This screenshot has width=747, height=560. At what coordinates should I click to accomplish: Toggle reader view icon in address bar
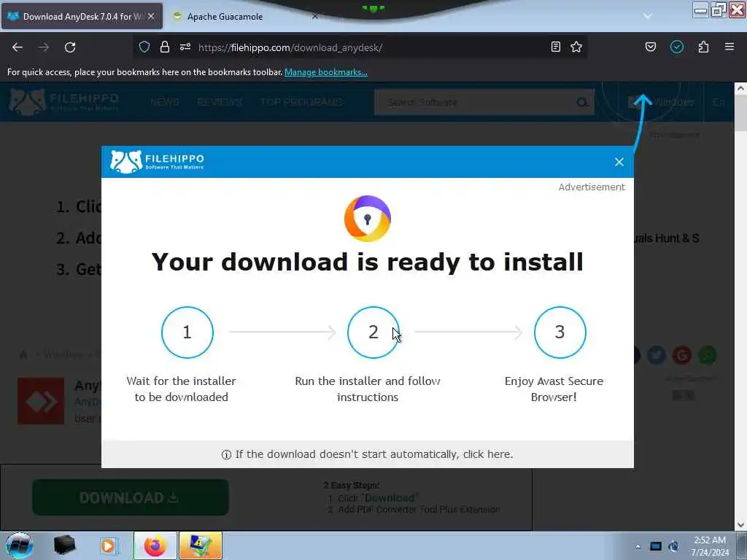point(555,47)
